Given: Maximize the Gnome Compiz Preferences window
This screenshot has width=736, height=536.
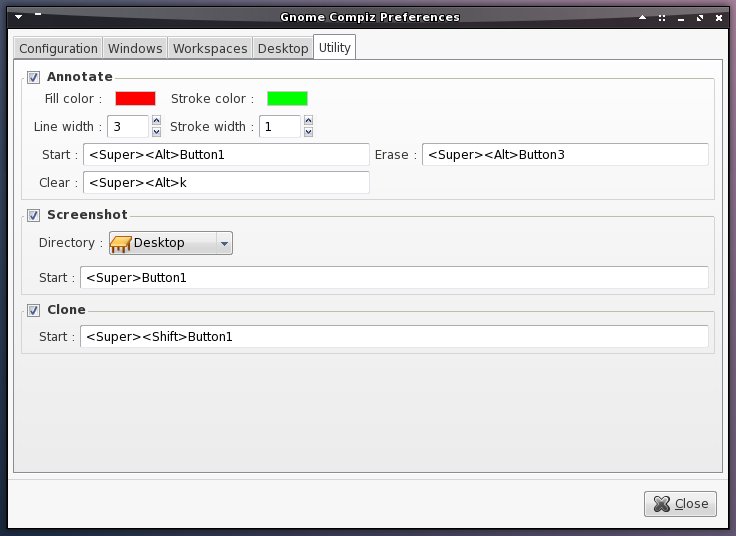Looking at the screenshot, I should [700, 18].
